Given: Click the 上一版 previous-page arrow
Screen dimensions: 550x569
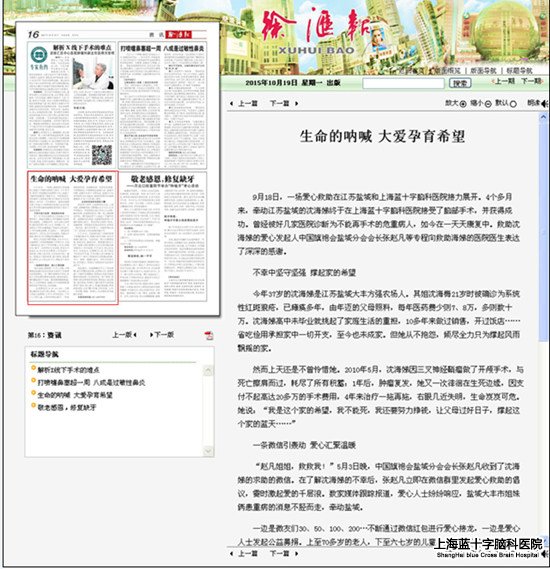Looking at the screenshot, I should click(135, 335).
